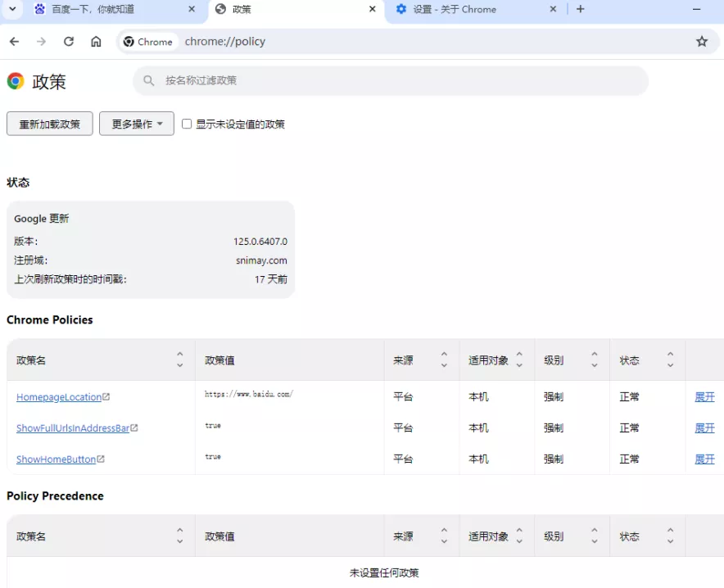Sort Chrome Policies by 政策名 column

point(179,360)
